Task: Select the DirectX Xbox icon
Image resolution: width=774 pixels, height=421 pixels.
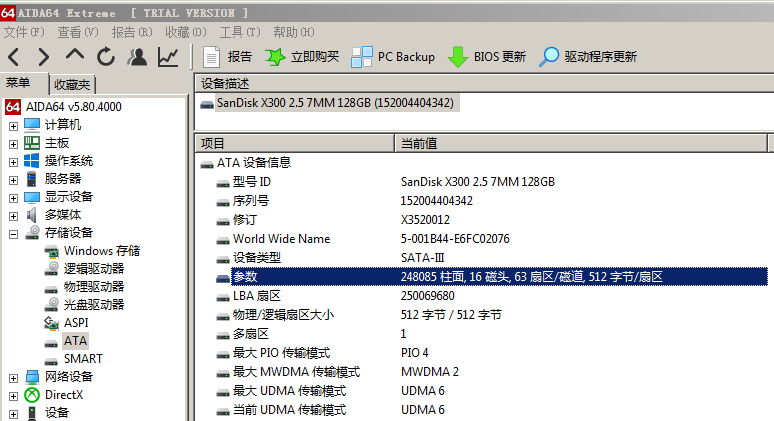Action: click(32, 395)
